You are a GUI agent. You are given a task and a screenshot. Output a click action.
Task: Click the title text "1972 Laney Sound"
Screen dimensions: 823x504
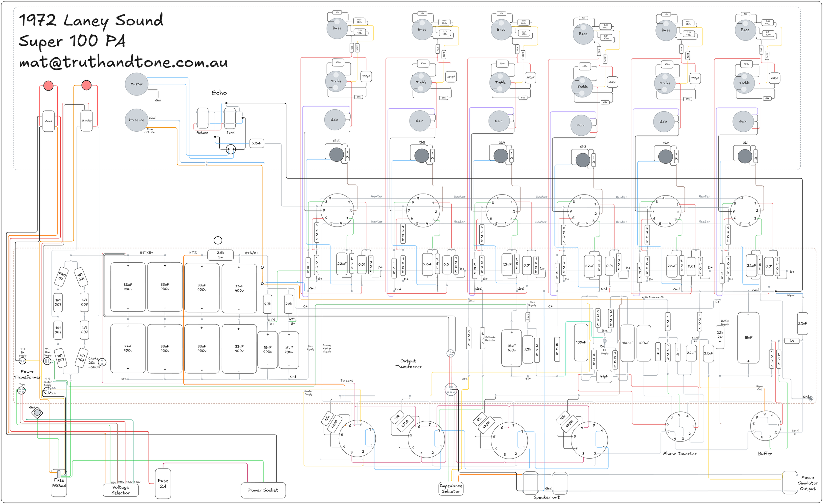pos(91,21)
